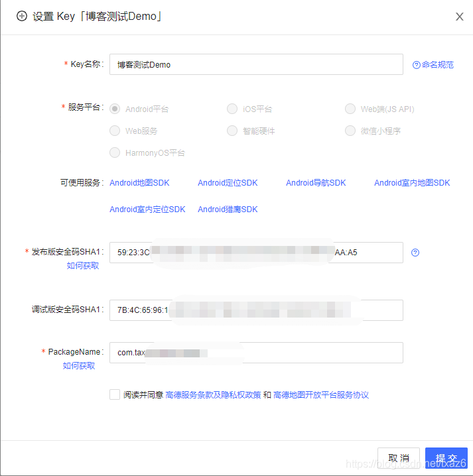The image size is (473, 476).
Task: Open 高德地图开放平台服务协议 link
Action: tap(321, 395)
